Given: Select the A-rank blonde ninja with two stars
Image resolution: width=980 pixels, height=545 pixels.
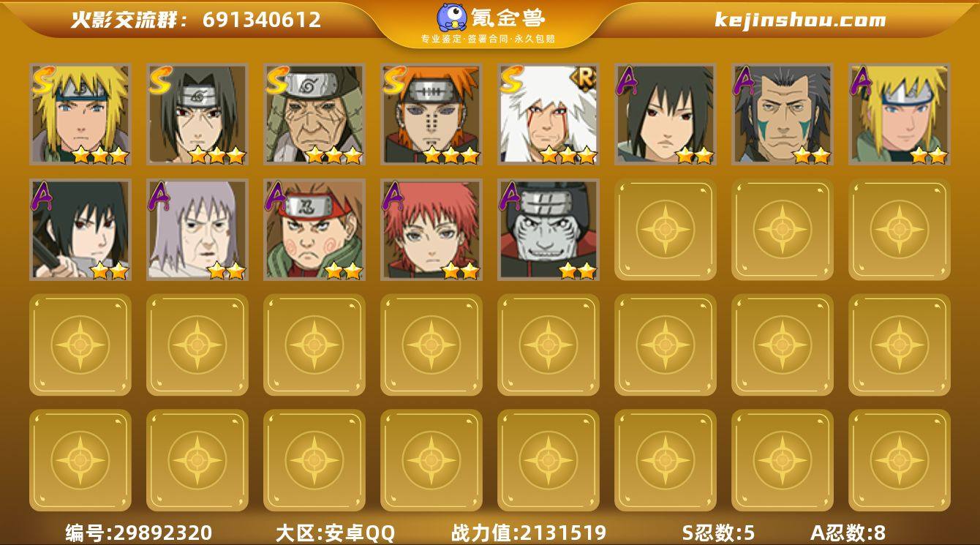Looking at the screenshot, I should click(899, 114).
